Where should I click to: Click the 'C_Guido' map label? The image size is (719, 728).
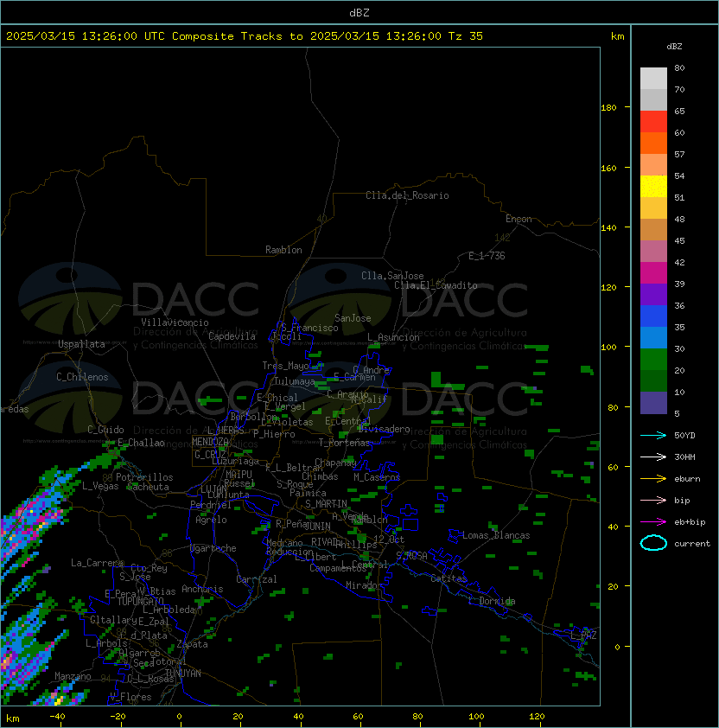click(105, 430)
